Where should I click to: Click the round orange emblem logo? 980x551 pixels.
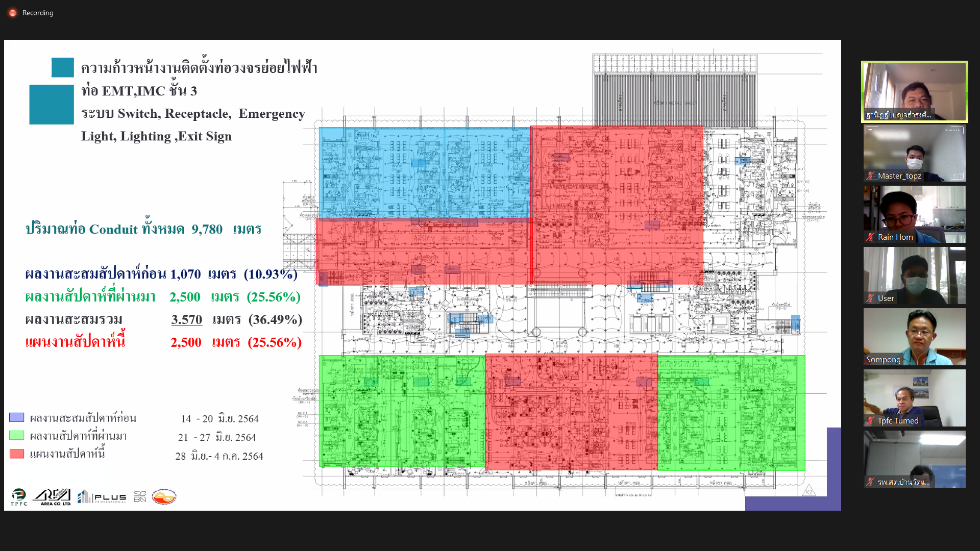(164, 496)
